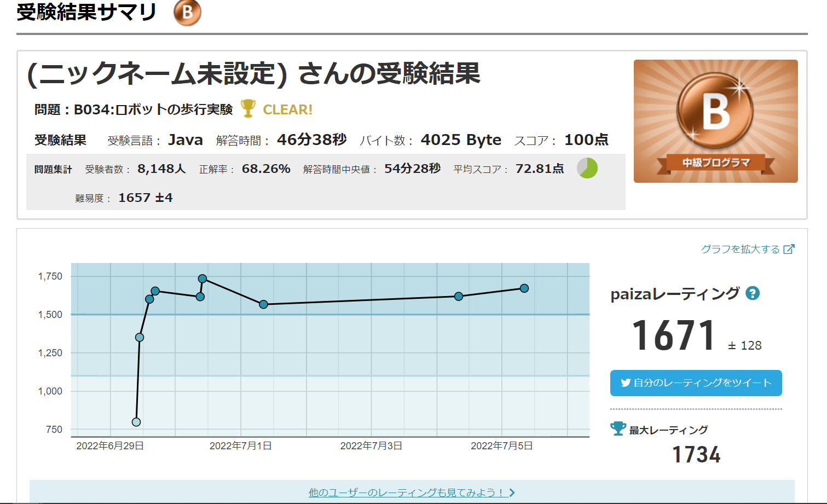This screenshot has width=827, height=504.
Task: Click the current rating number 1671
Action: (673, 335)
